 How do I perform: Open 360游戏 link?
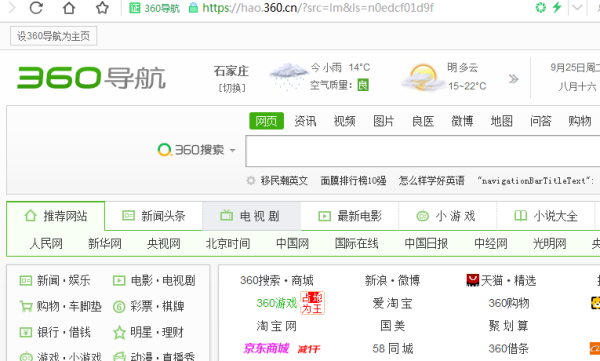(x=277, y=303)
